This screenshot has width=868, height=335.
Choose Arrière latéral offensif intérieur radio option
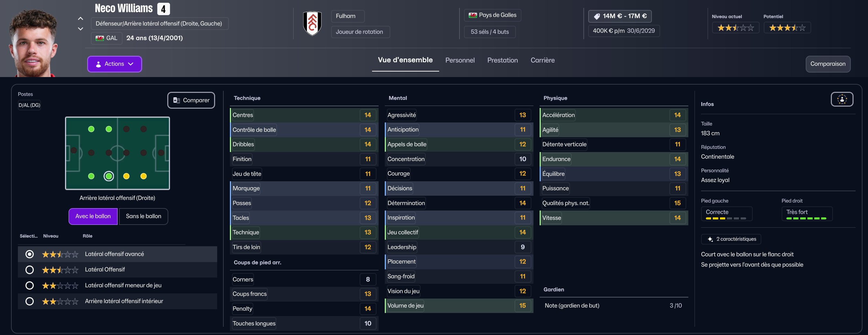pyautogui.click(x=30, y=301)
